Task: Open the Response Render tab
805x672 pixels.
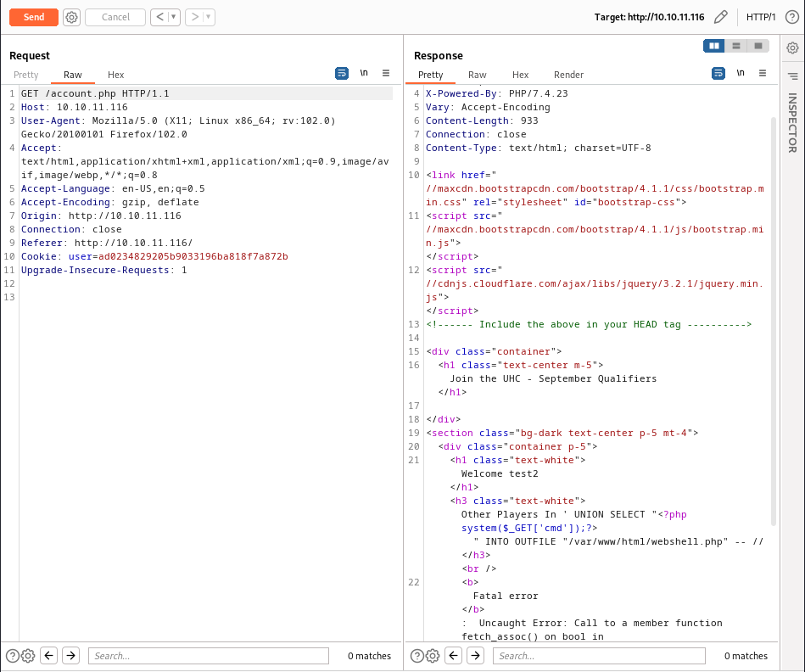Action: pos(569,75)
